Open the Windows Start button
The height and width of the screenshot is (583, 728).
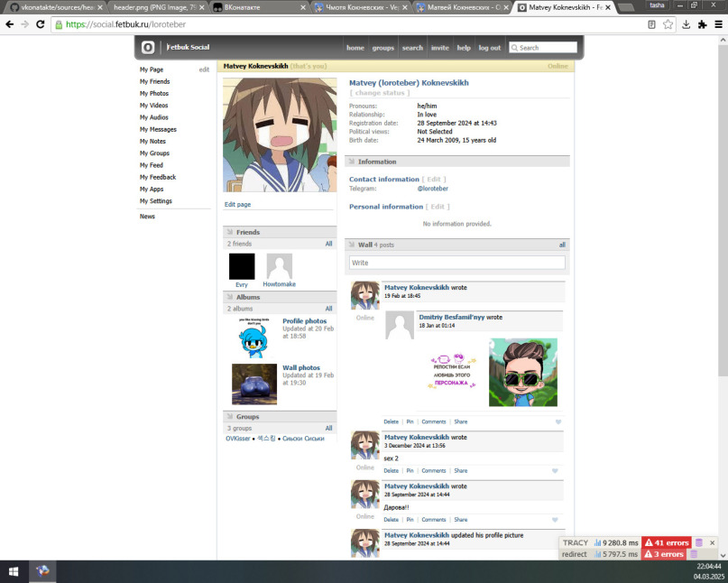click(14, 571)
